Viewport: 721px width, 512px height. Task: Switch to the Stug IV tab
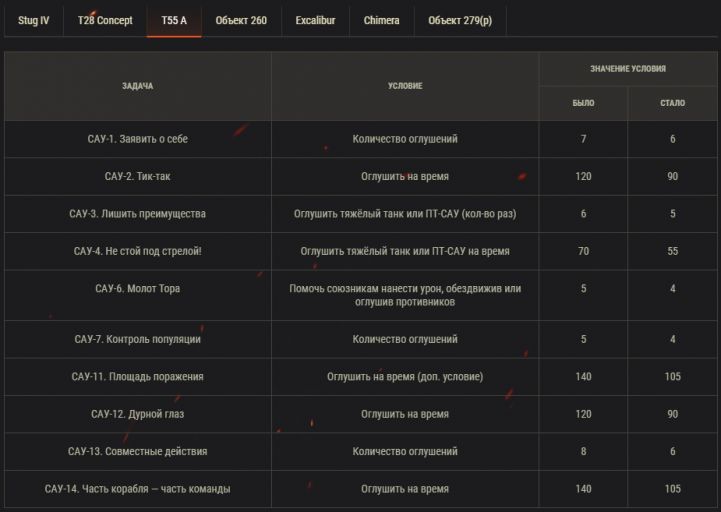34,20
